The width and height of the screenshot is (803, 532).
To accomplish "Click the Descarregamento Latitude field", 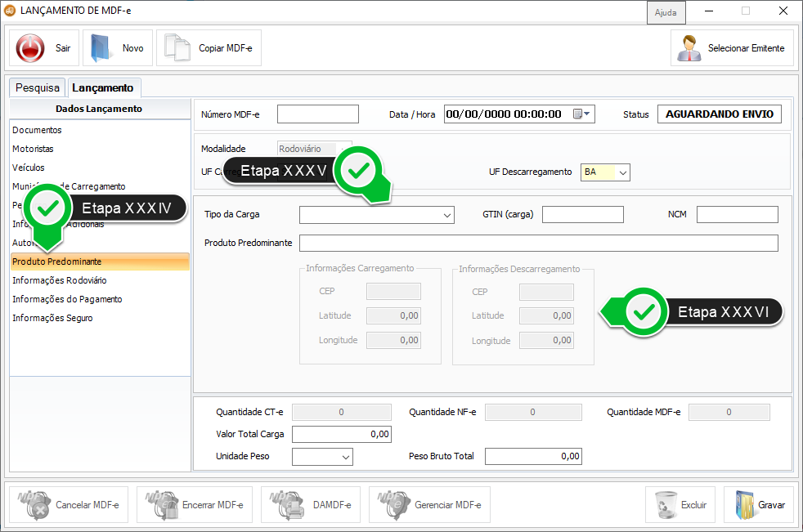I will click(x=546, y=316).
